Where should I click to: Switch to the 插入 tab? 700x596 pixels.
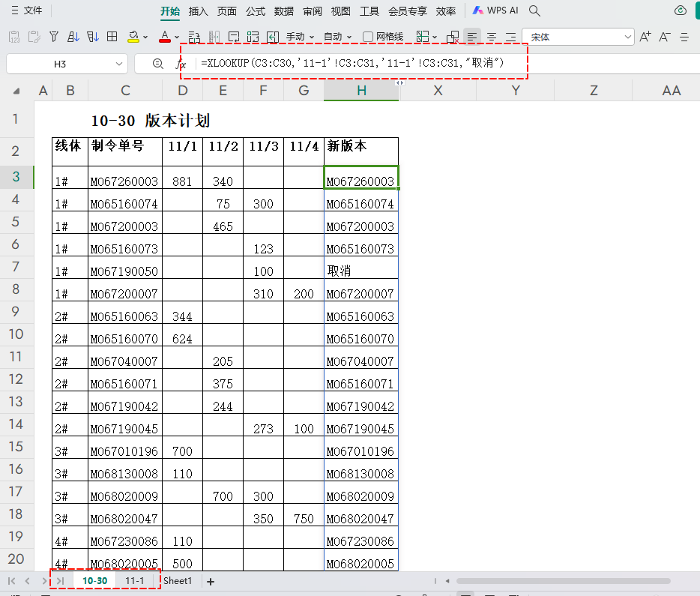(x=198, y=11)
